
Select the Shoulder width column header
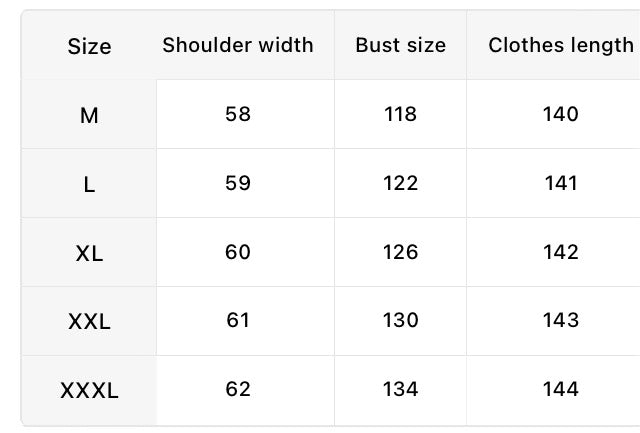tap(238, 45)
